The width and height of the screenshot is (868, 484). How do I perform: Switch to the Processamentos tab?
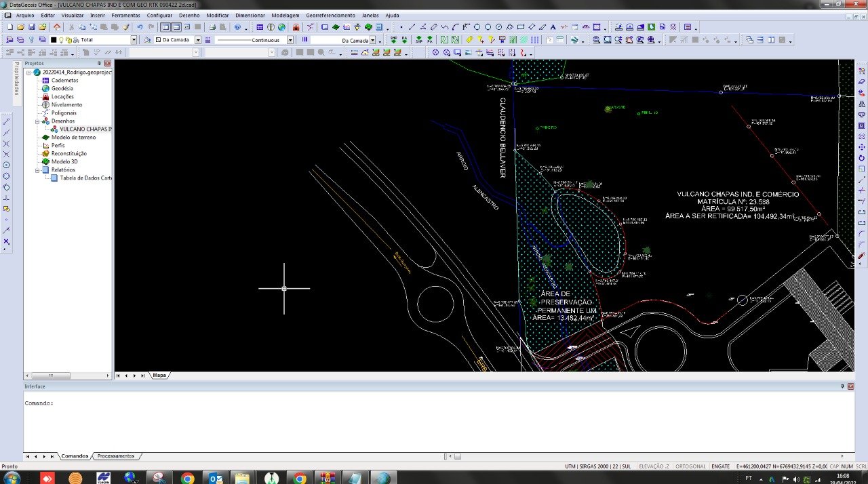115,456
